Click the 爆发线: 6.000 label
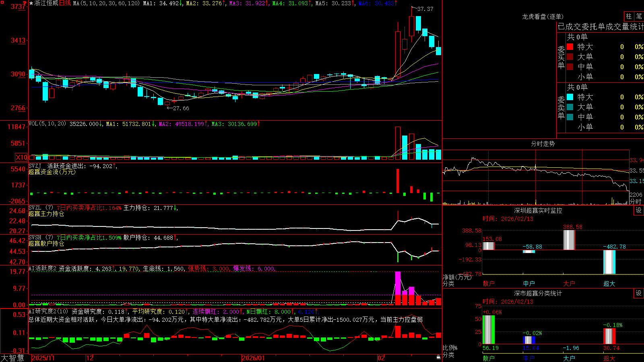The image size is (644, 362). pyautogui.click(x=254, y=269)
